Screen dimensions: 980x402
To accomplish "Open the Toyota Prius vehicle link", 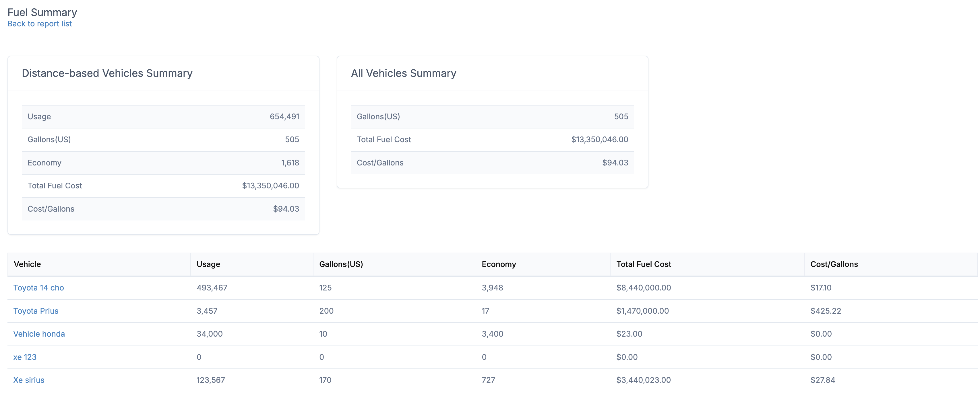I will click(36, 311).
